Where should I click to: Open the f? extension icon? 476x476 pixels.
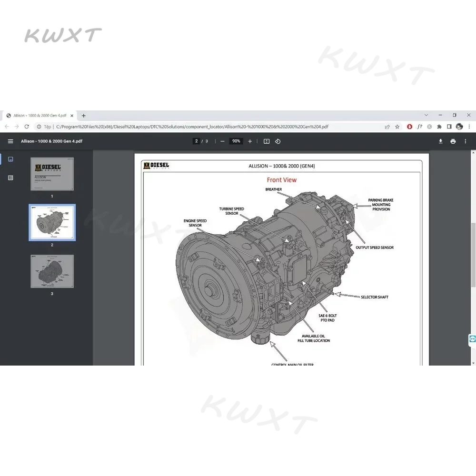(x=419, y=127)
